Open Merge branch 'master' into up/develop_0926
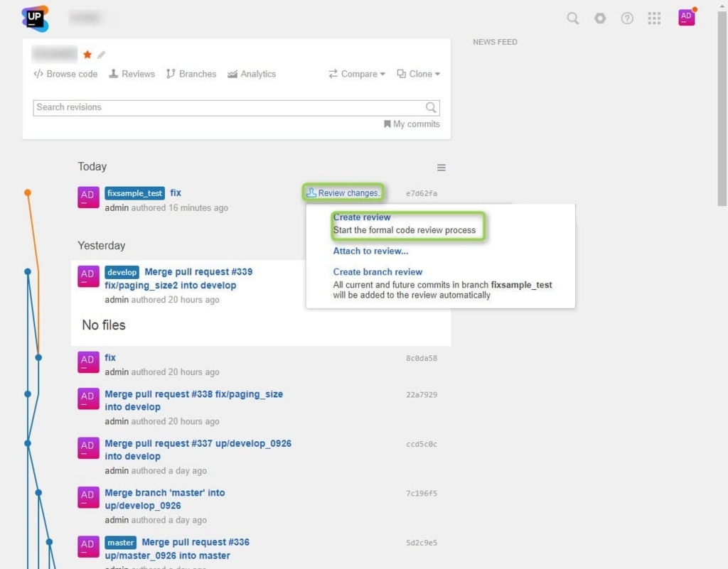728x569 pixels. point(165,499)
